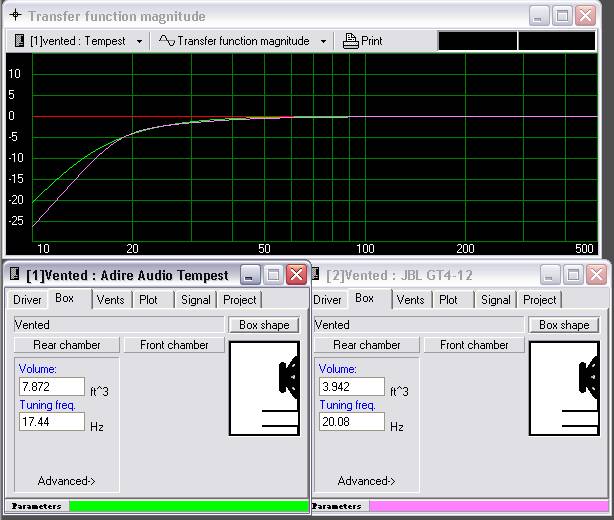Close the Adire Audio Tempest window

pos(296,274)
